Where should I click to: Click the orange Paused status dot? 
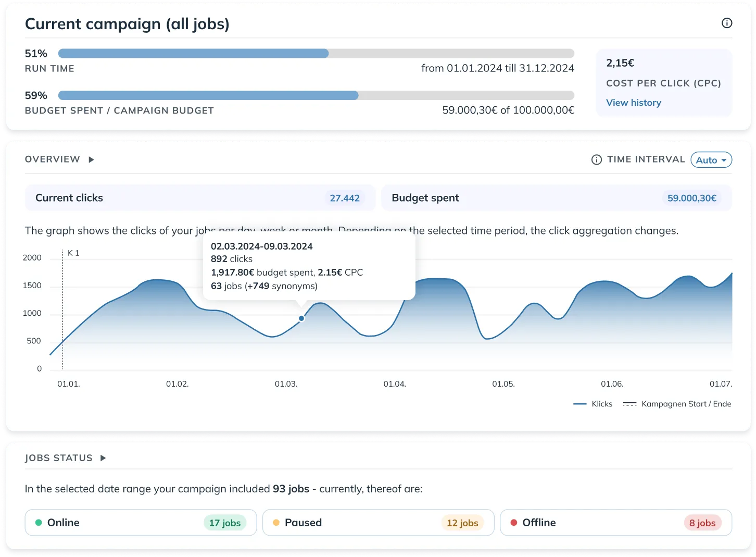pyautogui.click(x=276, y=523)
